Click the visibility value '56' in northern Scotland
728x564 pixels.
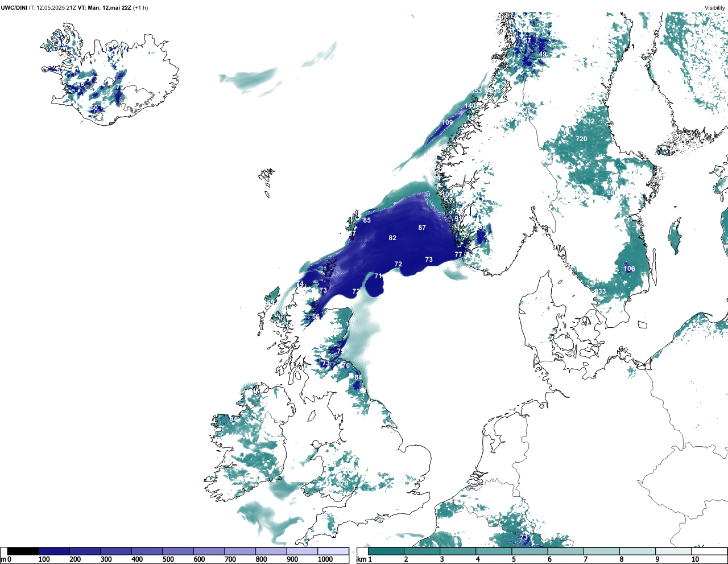point(316,316)
